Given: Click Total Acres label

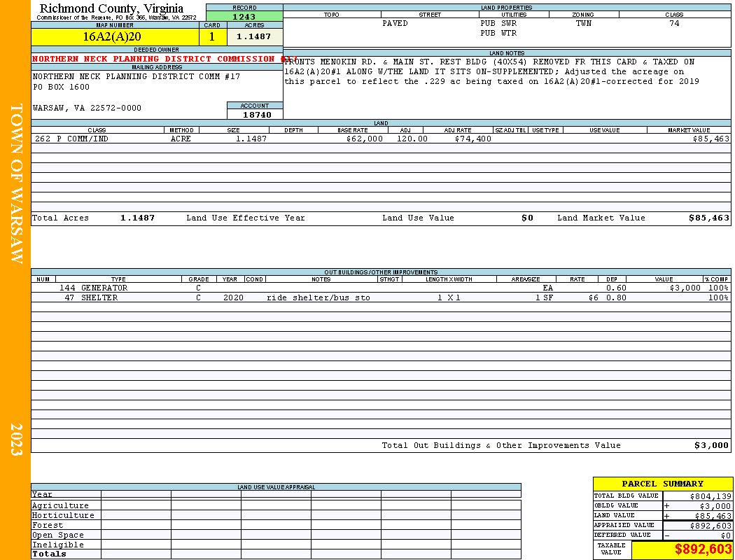Looking at the screenshot, I should (60, 218).
